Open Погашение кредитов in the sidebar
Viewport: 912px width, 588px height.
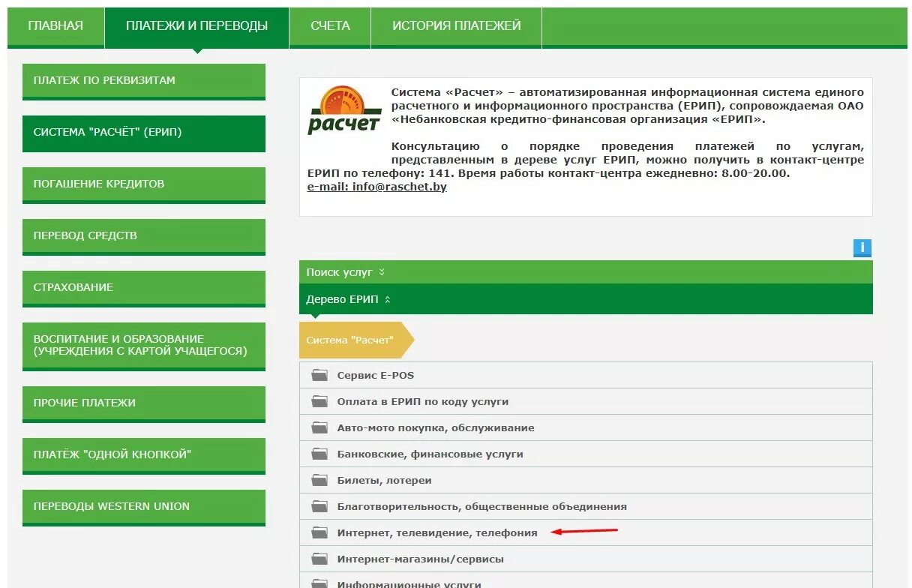point(144,185)
